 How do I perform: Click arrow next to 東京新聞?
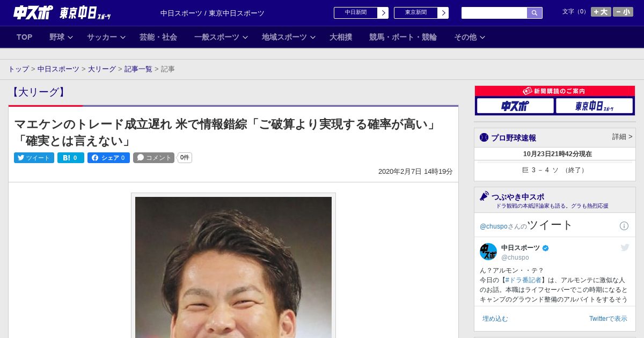click(x=443, y=13)
